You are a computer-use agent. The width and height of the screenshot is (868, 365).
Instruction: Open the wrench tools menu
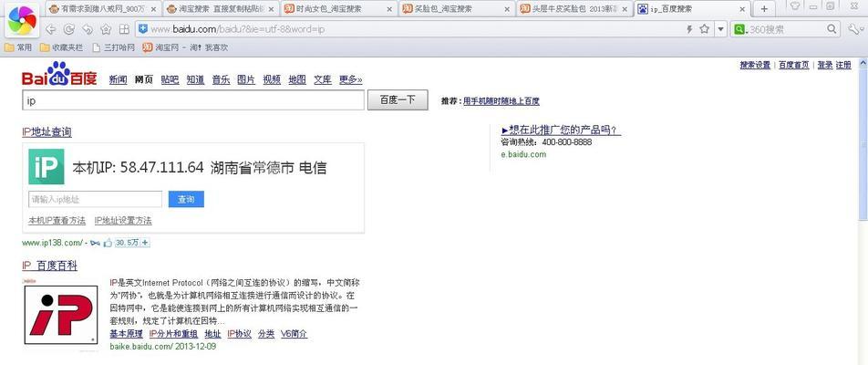[853, 29]
